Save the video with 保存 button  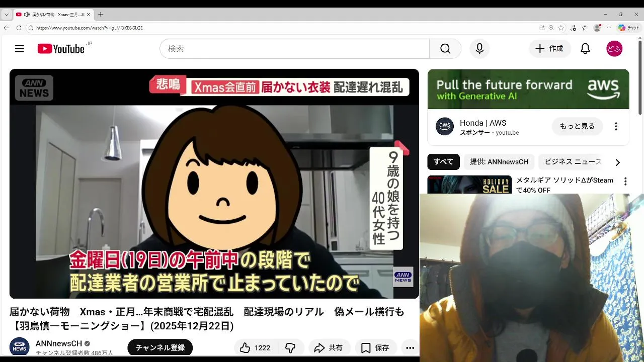376,347
